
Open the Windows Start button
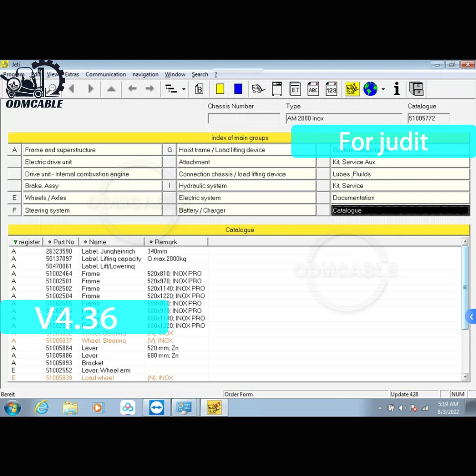click(12, 407)
